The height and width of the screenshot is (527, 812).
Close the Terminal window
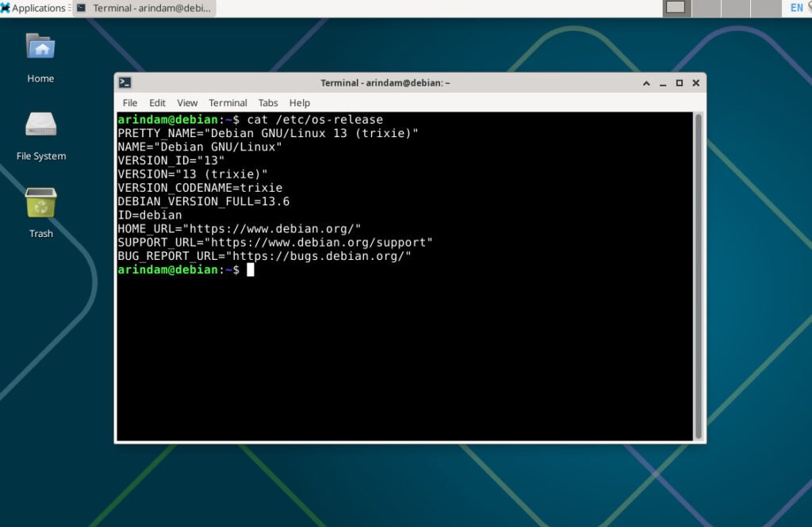click(x=696, y=83)
